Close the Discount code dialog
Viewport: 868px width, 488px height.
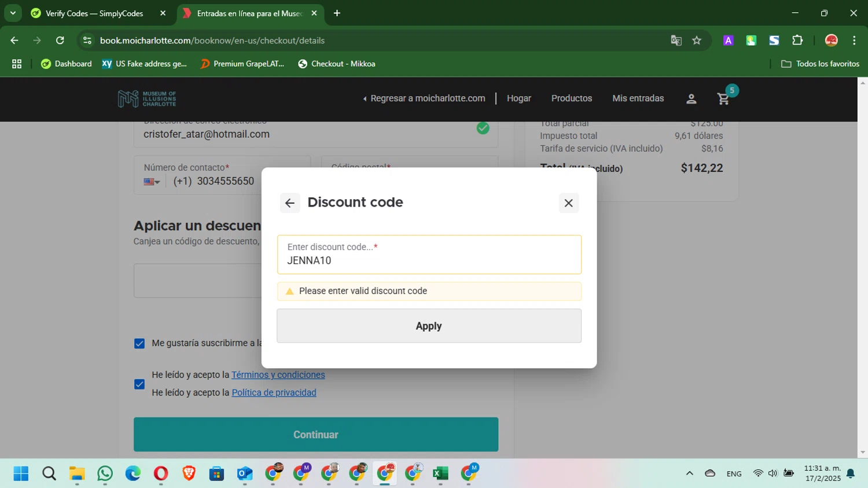569,203
